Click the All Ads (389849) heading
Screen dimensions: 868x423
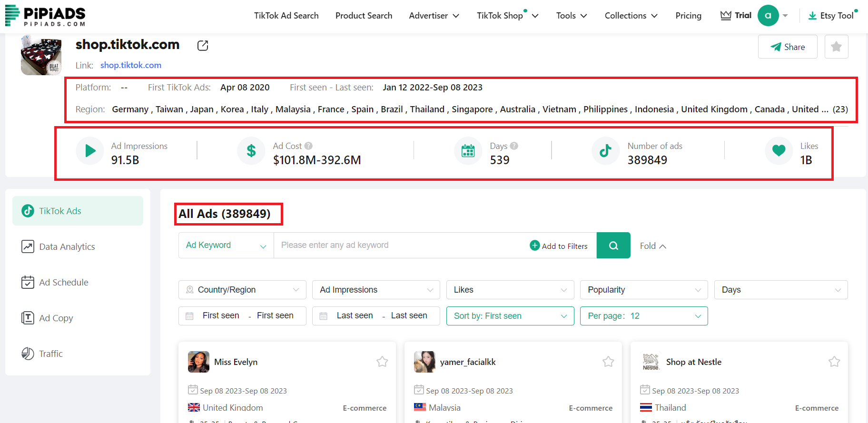225,214
